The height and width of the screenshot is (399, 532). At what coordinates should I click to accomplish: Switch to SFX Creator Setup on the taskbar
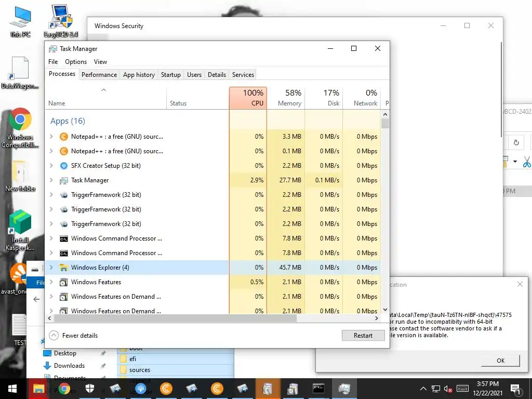(x=140, y=389)
